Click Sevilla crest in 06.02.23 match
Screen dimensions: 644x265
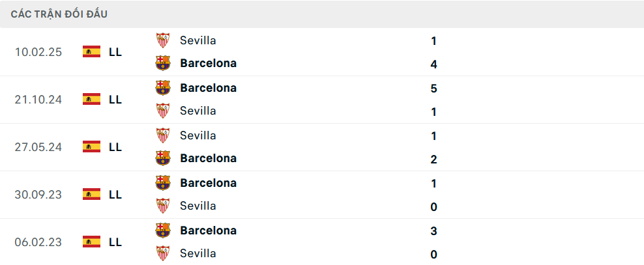pos(163,253)
